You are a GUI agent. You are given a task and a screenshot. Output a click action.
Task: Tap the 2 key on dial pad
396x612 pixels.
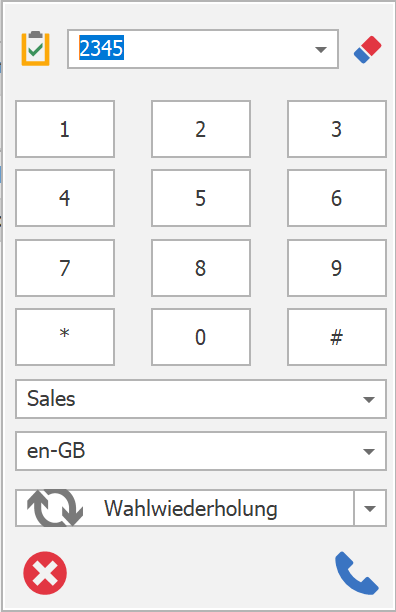(201, 129)
